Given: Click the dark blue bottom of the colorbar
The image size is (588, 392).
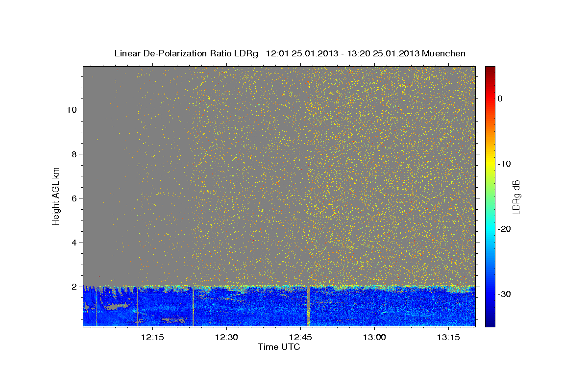Looking at the screenshot, I should 490,322.
